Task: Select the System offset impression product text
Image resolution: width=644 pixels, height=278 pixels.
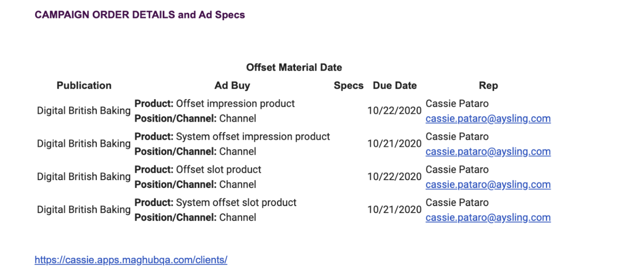Action: [x=253, y=137]
